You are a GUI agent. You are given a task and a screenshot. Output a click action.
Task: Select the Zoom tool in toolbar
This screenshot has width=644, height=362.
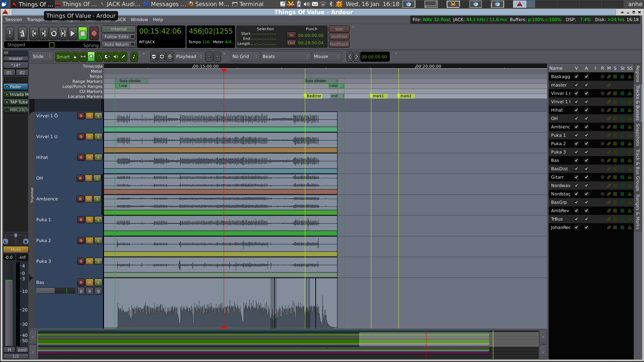(x=91, y=57)
